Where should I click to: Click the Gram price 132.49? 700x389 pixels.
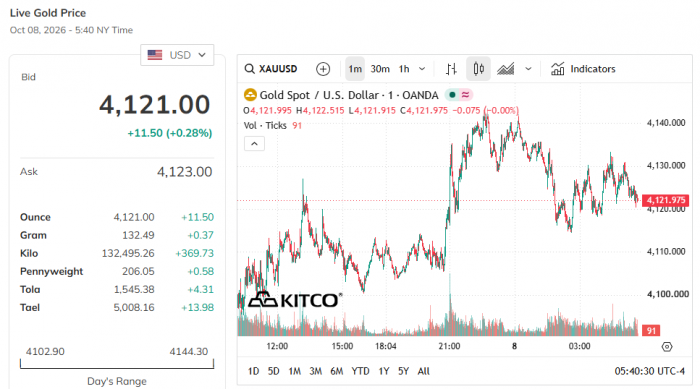138,235
